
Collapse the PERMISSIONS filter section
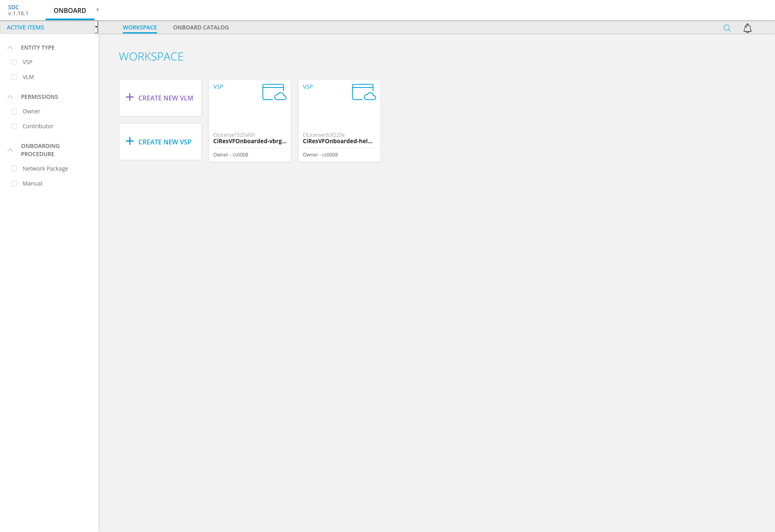point(10,97)
